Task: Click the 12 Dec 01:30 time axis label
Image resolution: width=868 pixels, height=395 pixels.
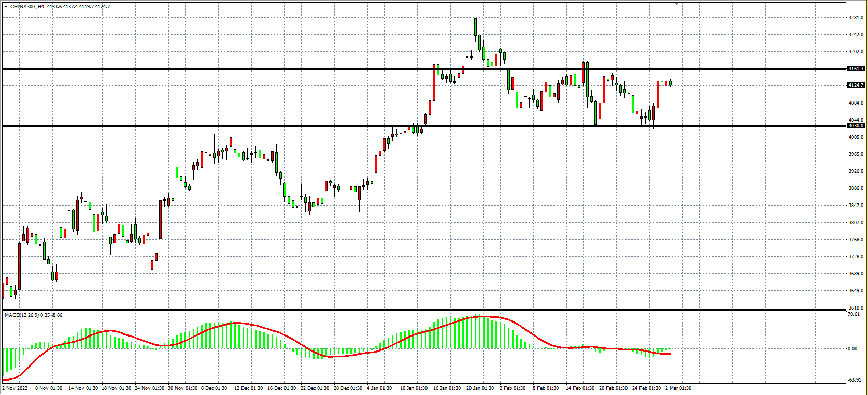Action: (247, 388)
